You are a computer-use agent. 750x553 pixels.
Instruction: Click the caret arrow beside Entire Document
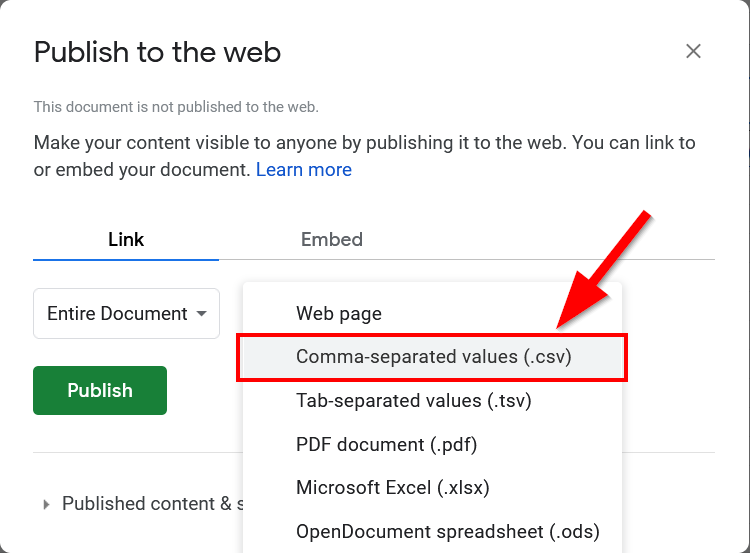point(202,314)
